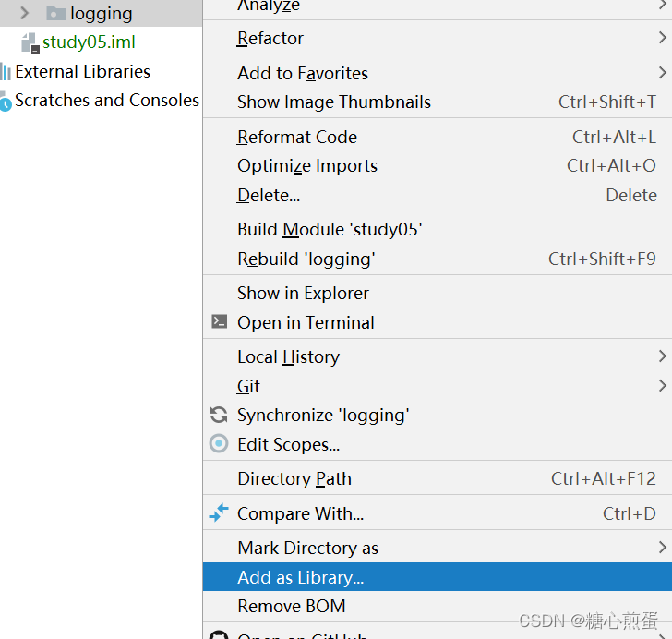Click the study05.iml file icon
The height and width of the screenshot is (639, 672).
point(30,42)
